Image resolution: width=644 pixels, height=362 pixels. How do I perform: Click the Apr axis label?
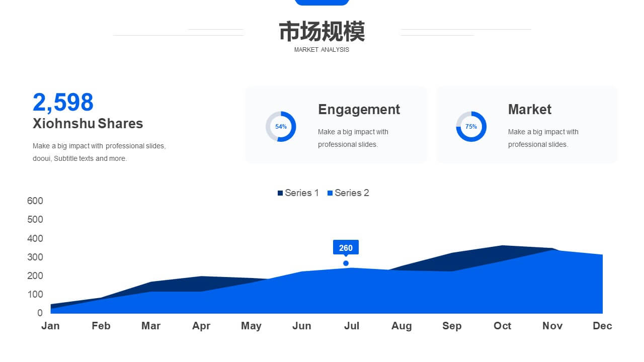point(201,326)
